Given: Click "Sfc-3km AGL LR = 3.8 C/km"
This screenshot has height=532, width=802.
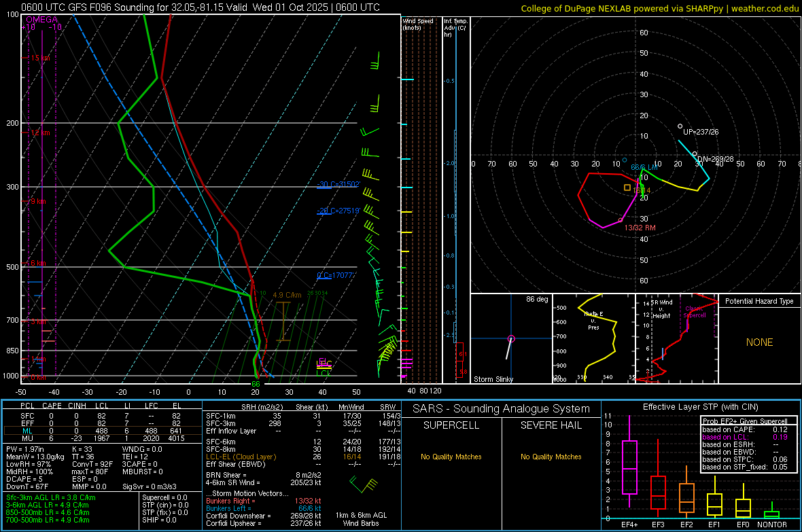Looking at the screenshot, I should (51, 497).
